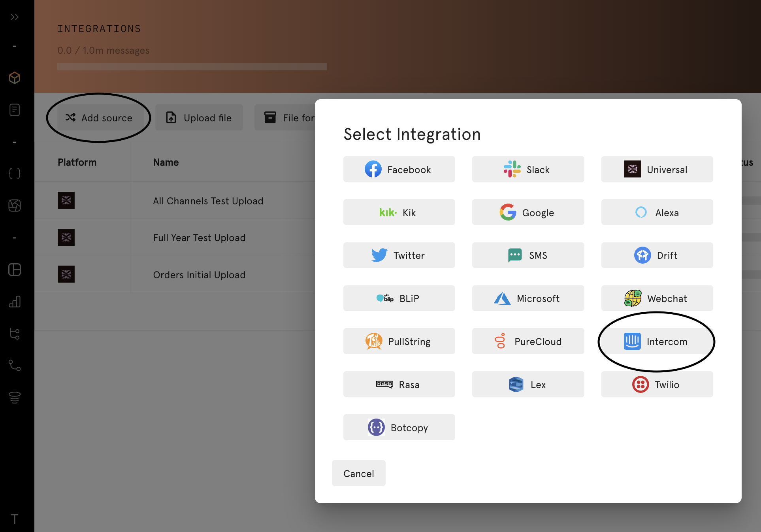
Task: Pick the Facebook integration
Action: coord(399,170)
